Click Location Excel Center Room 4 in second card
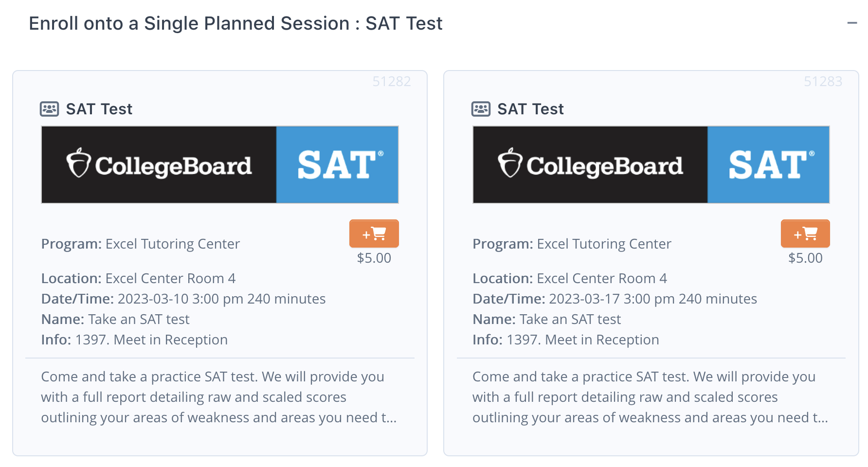868x467 pixels. 570,278
